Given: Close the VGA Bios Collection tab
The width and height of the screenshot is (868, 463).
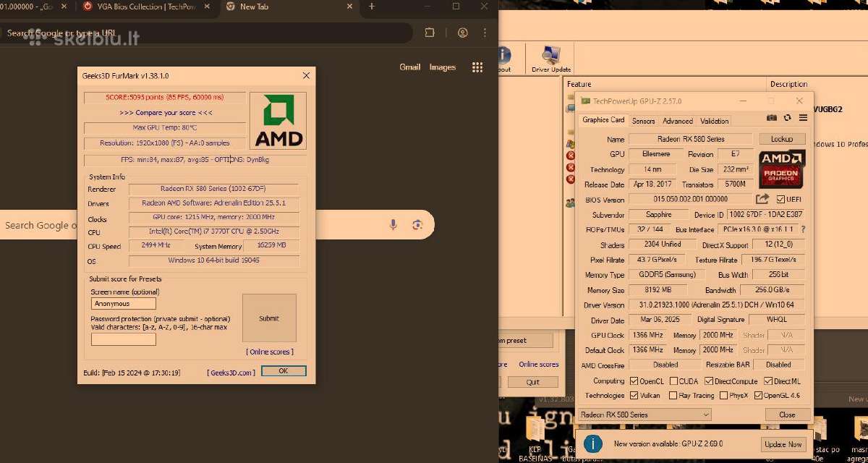Looking at the screenshot, I should pyautogui.click(x=208, y=7).
